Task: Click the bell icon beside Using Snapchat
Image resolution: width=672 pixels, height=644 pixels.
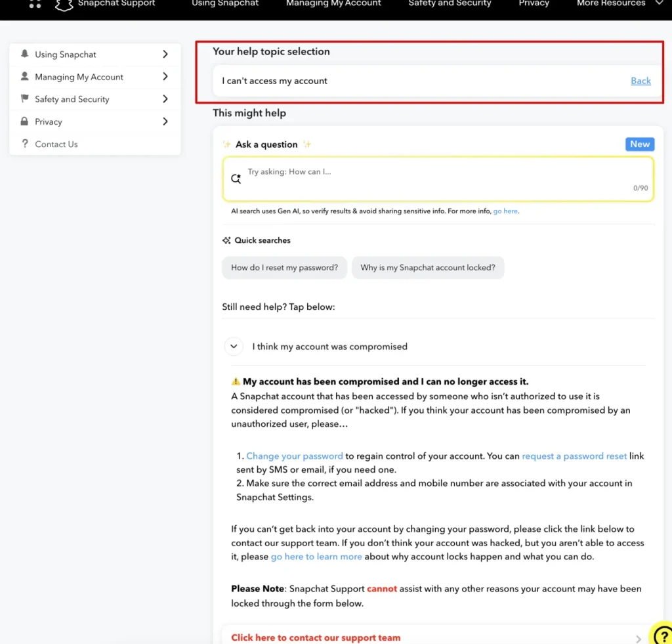Action: [25, 54]
